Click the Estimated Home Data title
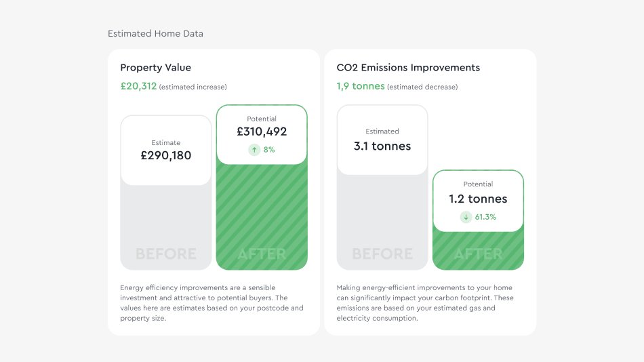 pyautogui.click(x=155, y=34)
